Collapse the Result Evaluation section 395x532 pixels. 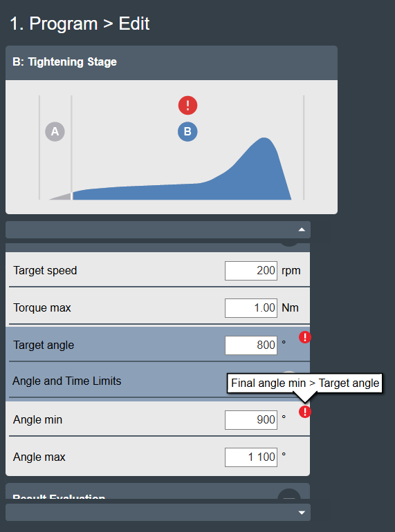click(x=289, y=494)
